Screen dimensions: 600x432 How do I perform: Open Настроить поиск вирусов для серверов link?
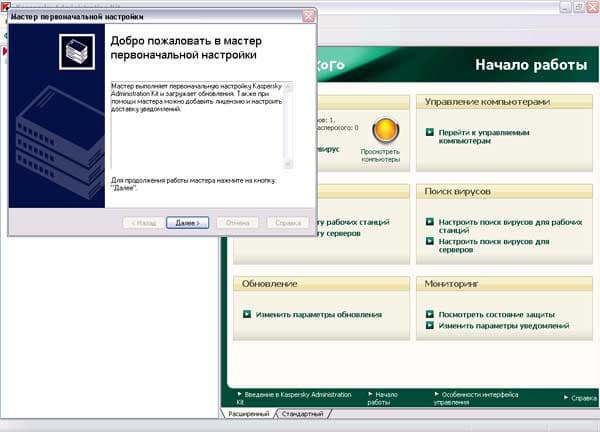click(494, 246)
